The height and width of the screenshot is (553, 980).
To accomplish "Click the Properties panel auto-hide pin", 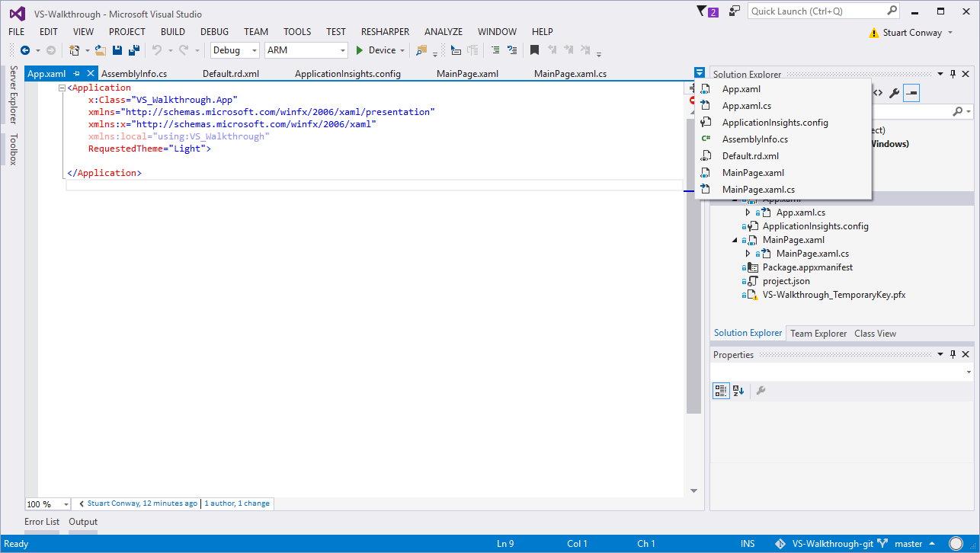I will [x=953, y=354].
